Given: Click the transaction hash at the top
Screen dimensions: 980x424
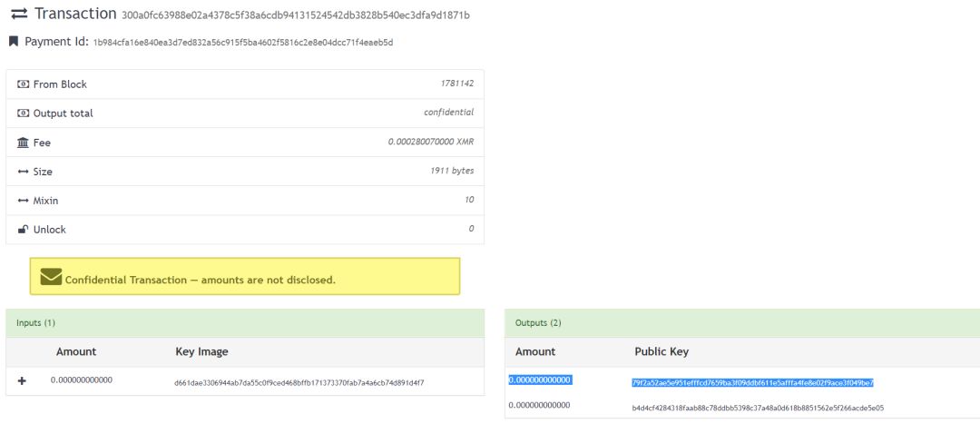Looking at the screenshot, I should (296, 15).
